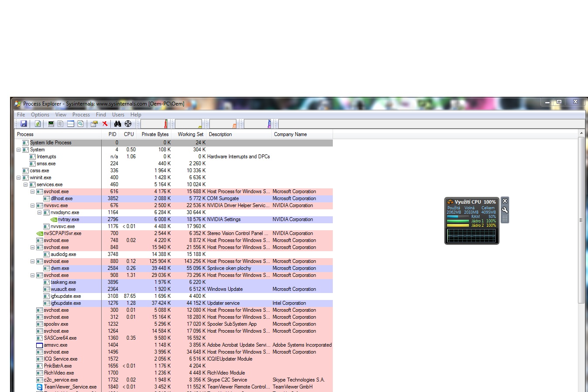The image size is (588, 392).
Task: Collapse the nvvsvc.exe node with PID 676
Action: (x=32, y=205)
